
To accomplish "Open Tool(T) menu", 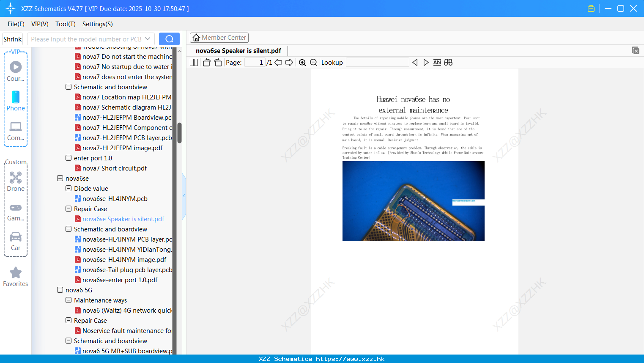I will 66,24.
